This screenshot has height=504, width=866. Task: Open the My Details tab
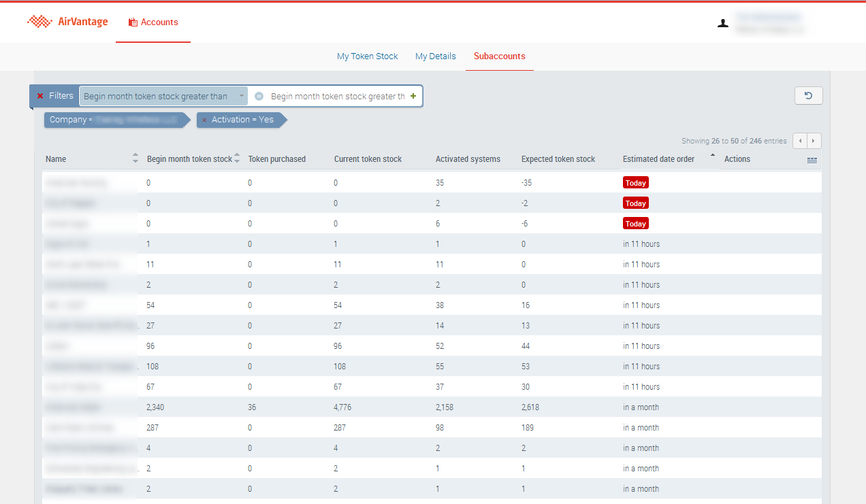coord(436,56)
